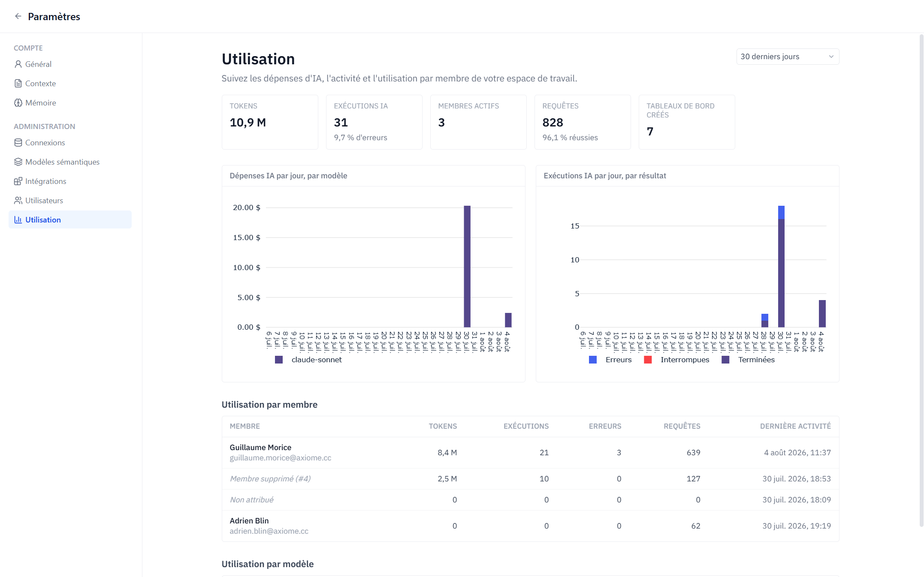Screen dimensions: 924x577
Task: Click the EXÉCUTIONS column header
Action: (x=526, y=426)
